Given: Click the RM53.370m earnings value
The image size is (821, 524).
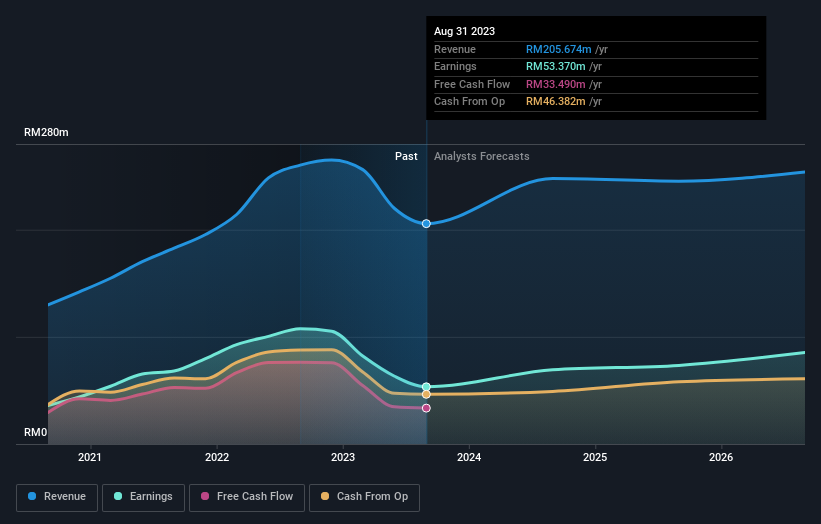Looking at the screenshot, I should 556,66.
